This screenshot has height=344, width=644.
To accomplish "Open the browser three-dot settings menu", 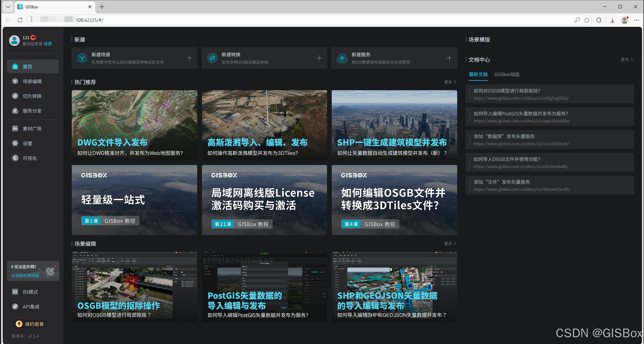I will point(637,20).
